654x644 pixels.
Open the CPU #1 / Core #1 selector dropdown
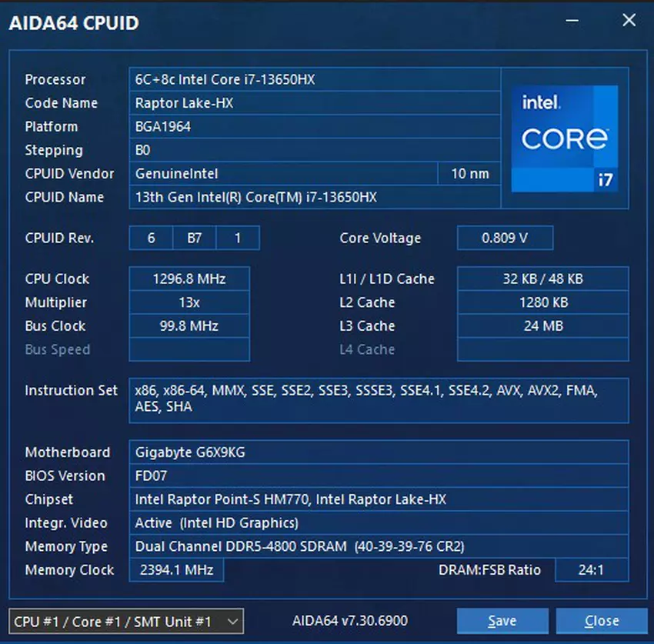click(126, 621)
